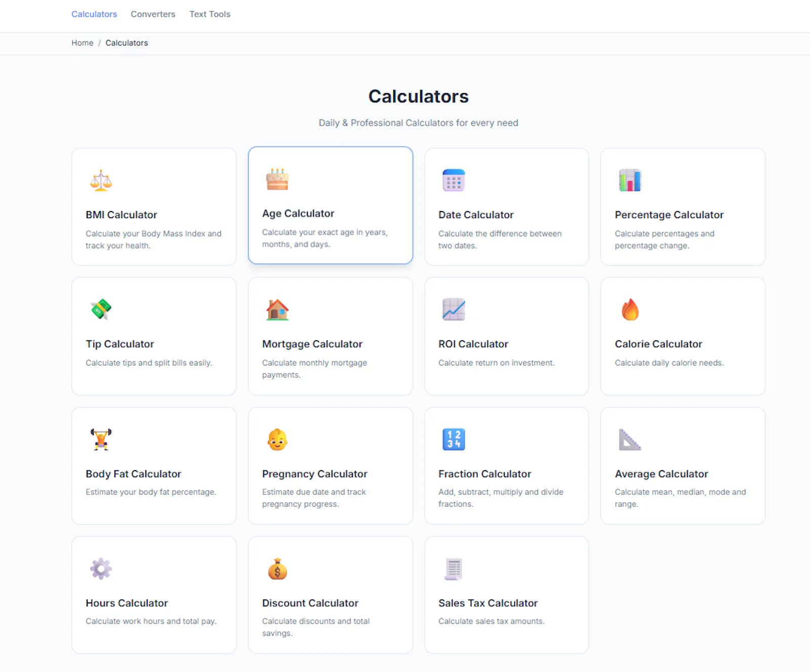Click the 'Daily & Professional Calculators' subtitle
810x672 pixels.
tap(418, 123)
